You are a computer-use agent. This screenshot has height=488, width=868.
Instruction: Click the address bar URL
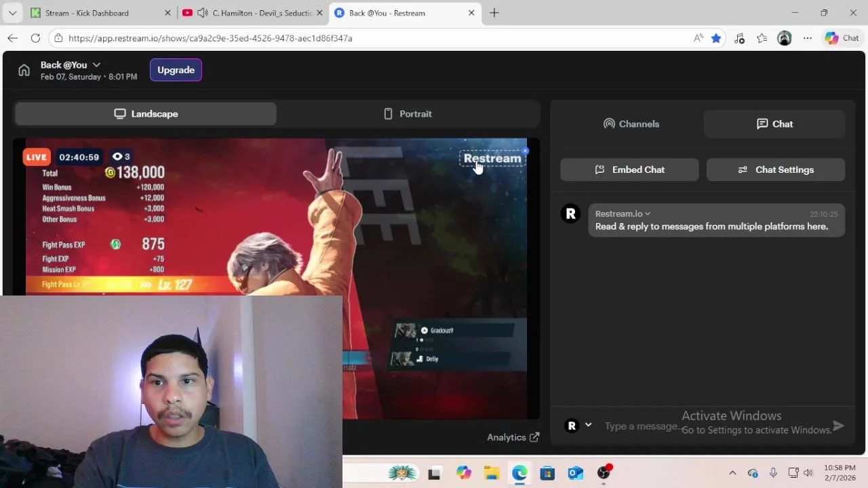click(x=210, y=38)
